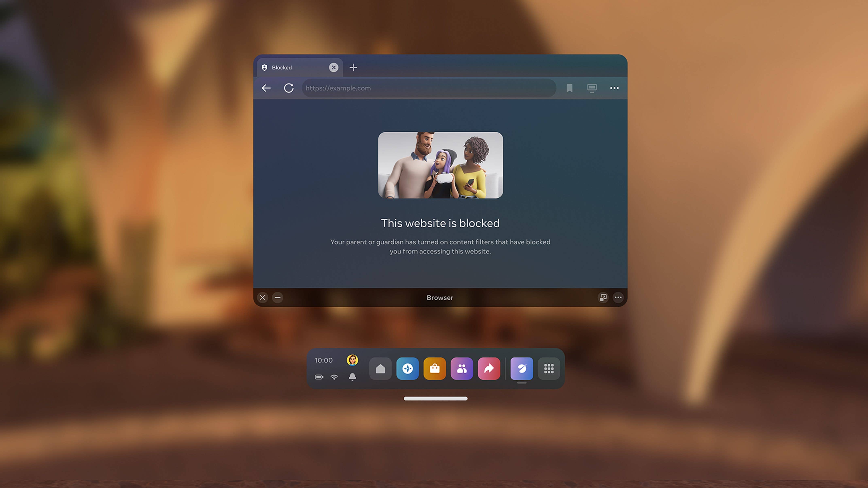
Task: Go back with the browser back arrow
Action: (x=266, y=88)
